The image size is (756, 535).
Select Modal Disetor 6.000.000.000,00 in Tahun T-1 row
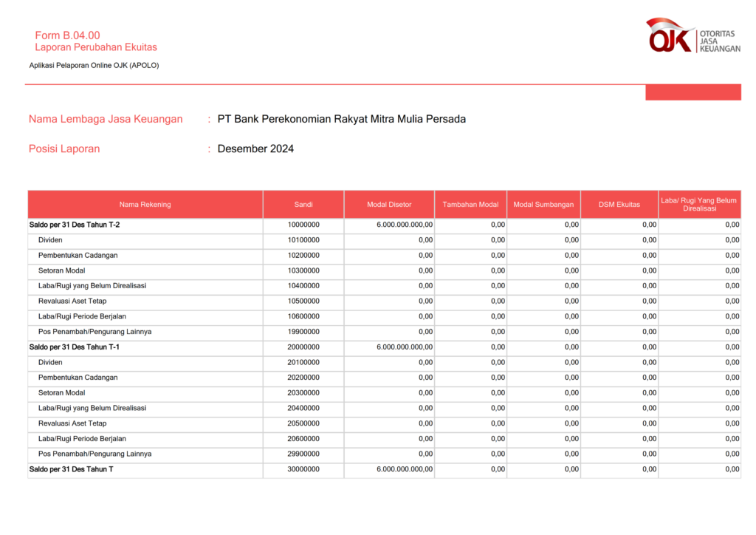[x=405, y=347]
